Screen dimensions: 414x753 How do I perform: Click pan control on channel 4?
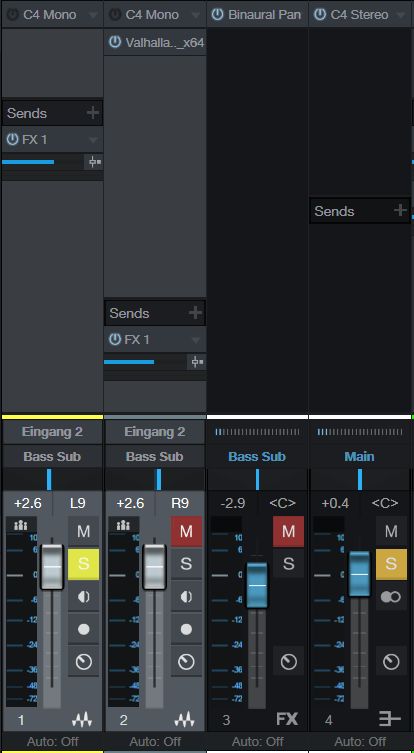359,479
